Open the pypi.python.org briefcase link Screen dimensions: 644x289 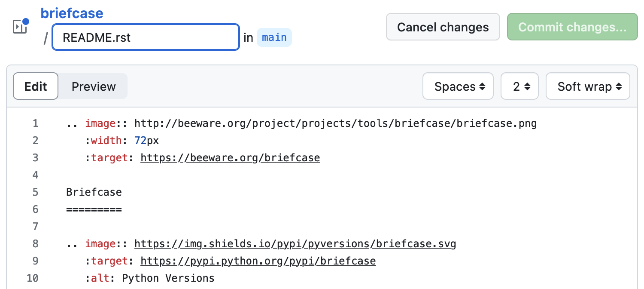[257, 261]
